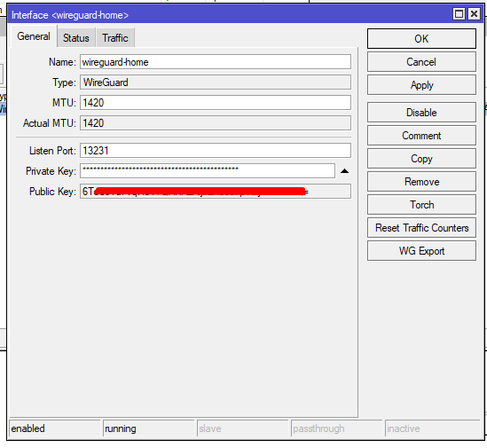This screenshot has height=448, width=487.
Task: Apply the interface settings
Action: [x=421, y=85]
